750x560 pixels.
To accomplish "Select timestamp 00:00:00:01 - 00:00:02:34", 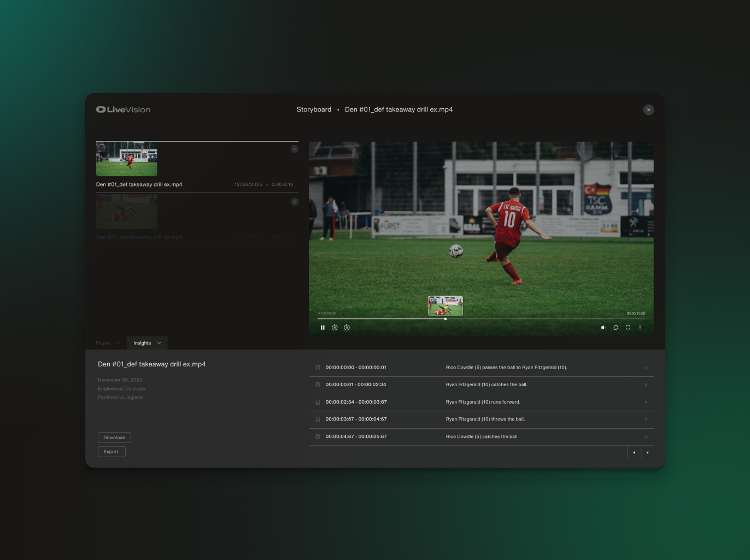I will (x=356, y=385).
